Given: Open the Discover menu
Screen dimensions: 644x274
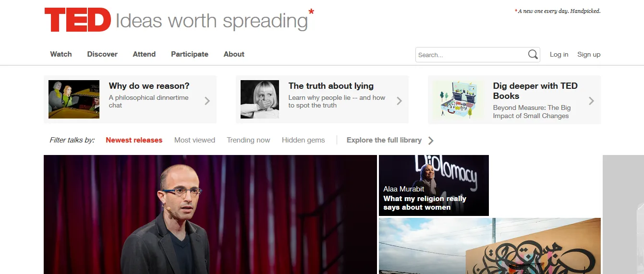Looking at the screenshot, I should tap(102, 54).
